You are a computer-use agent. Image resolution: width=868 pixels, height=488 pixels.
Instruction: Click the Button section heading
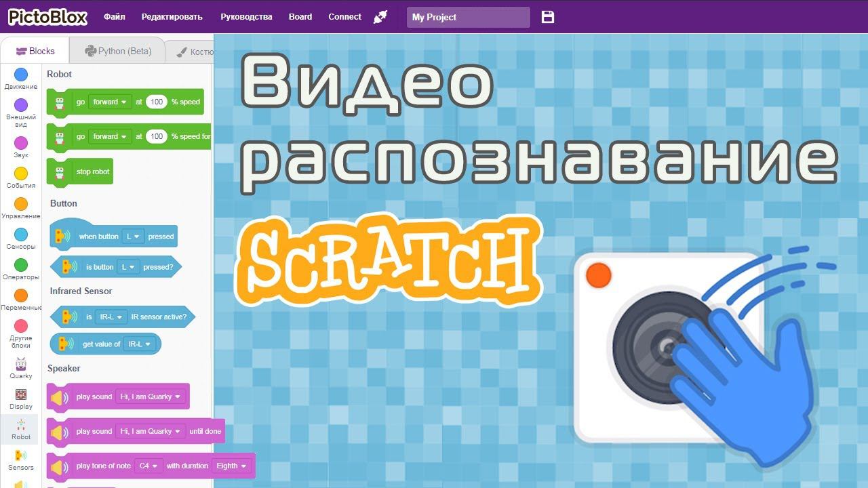click(x=64, y=203)
